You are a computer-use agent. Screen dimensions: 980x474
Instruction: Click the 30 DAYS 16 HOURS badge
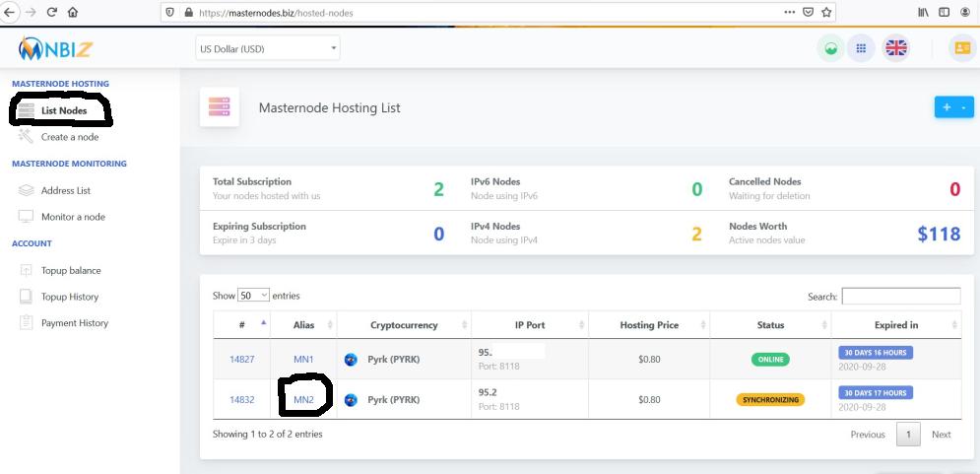pyautogui.click(x=876, y=353)
